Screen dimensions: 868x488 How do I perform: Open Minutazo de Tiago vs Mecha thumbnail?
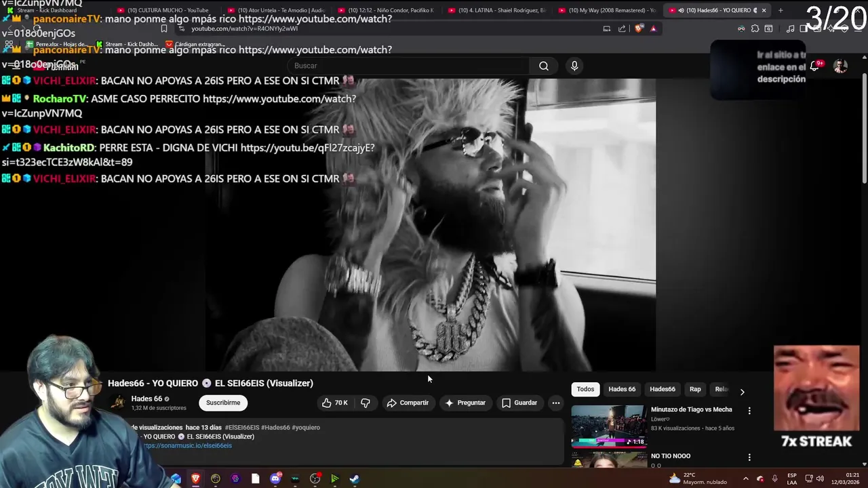pos(608,426)
